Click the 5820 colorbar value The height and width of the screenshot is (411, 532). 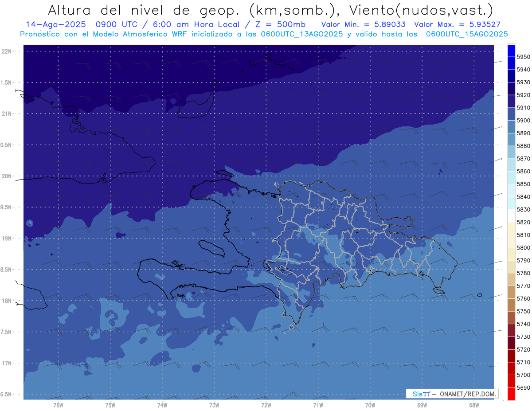click(523, 222)
